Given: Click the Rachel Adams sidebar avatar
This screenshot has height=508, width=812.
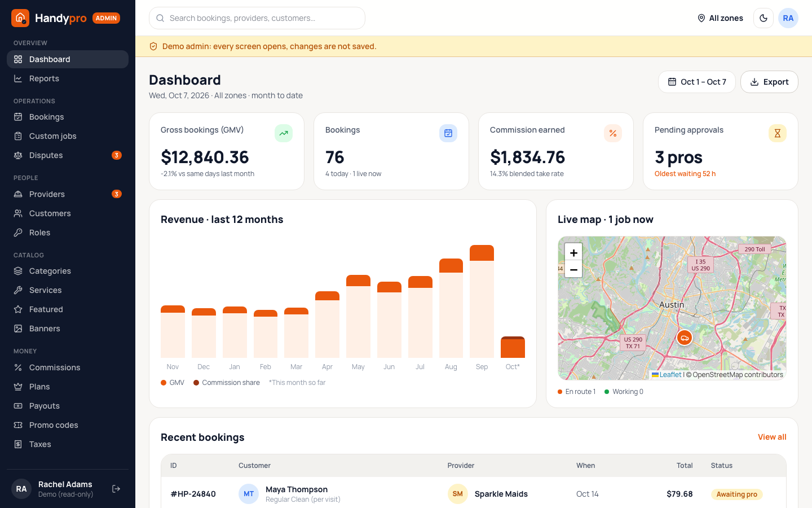Looking at the screenshot, I should pyautogui.click(x=21, y=489).
